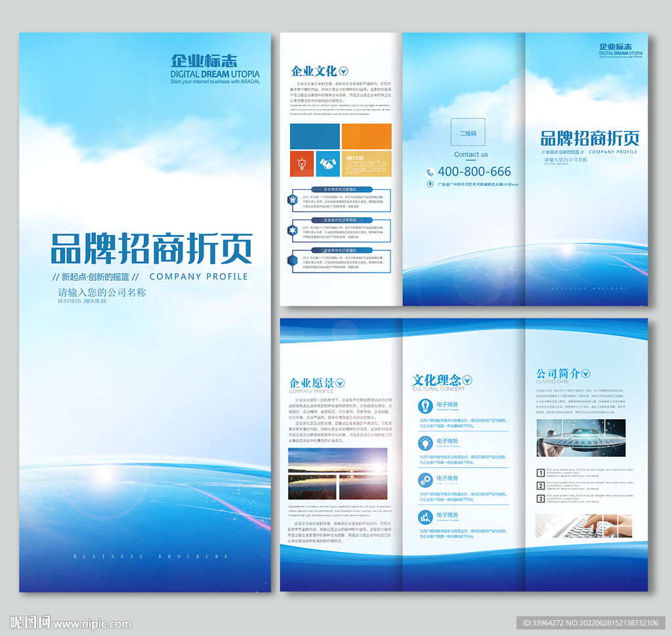
Task: Click the phone icon beside 400-800-666
Action: coord(430,172)
